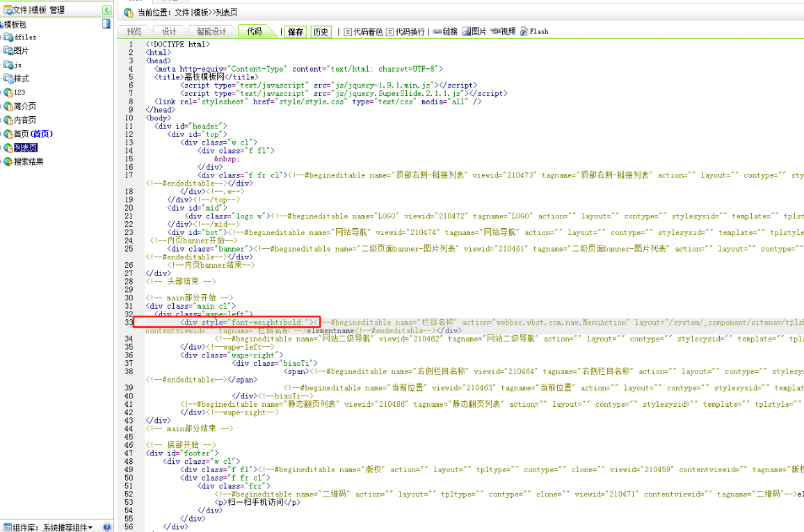Open help via blue question mark icon
The image size is (804, 532).
point(107,527)
